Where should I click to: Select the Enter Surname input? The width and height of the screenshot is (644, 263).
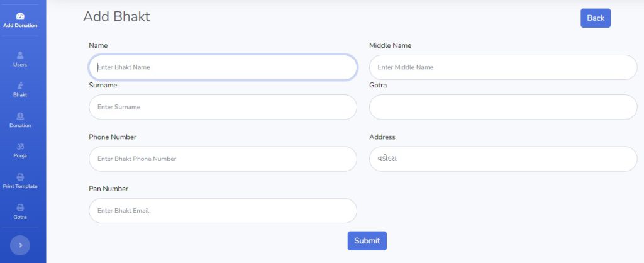pyautogui.click(x=223, y=107)
